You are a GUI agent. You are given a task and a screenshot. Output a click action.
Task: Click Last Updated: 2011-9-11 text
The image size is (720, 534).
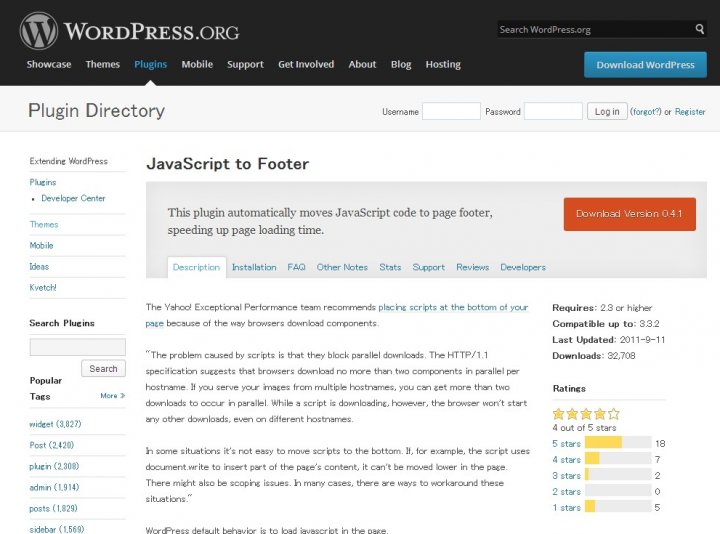coord(608,340)
